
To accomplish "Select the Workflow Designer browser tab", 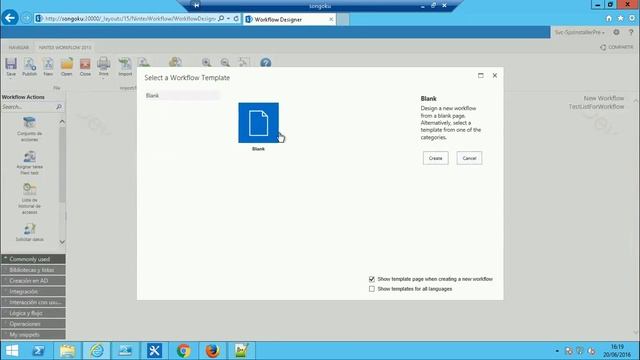I will tap(289, 19).
